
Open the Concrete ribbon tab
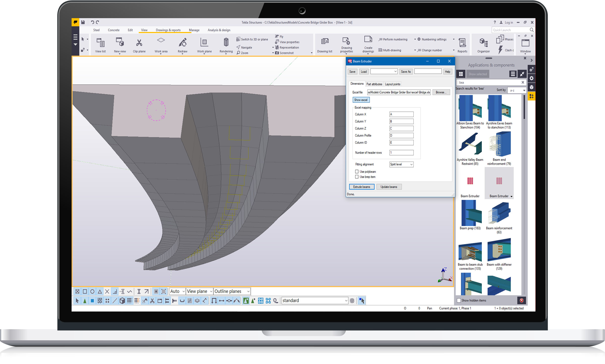[114, 30]
